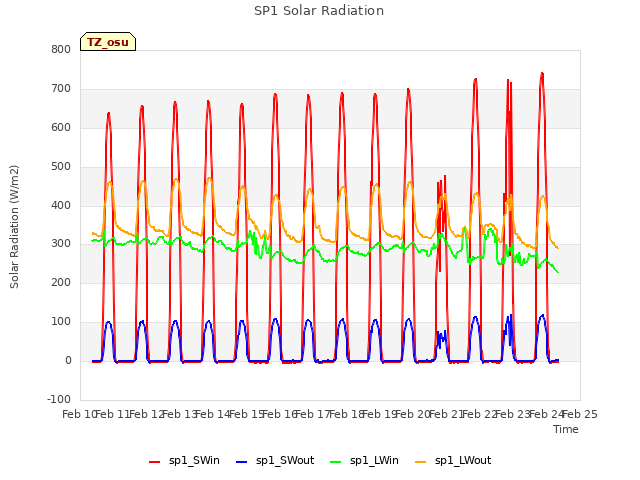Click the 600 y-axis tick label
Viewport: 640px width, 480px height.
click(x=61, y=128)
